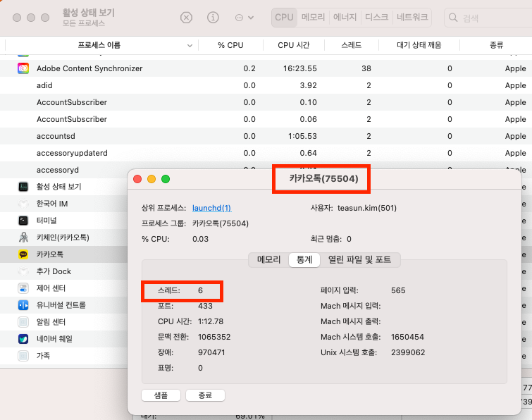Screen dimensions: 532x420
Task: Click Mach 시스템 호출 value 1650454
Action: pos(407,337)
